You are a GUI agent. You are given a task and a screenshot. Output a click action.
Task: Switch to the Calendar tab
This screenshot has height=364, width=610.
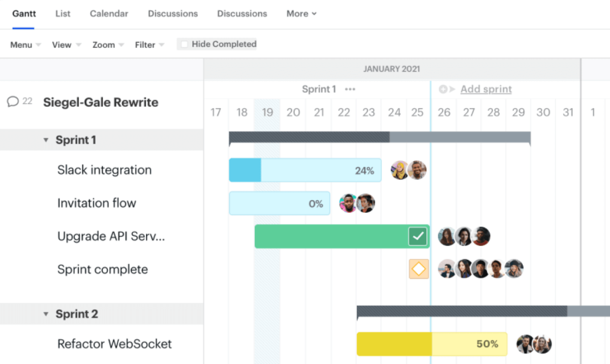108,13
